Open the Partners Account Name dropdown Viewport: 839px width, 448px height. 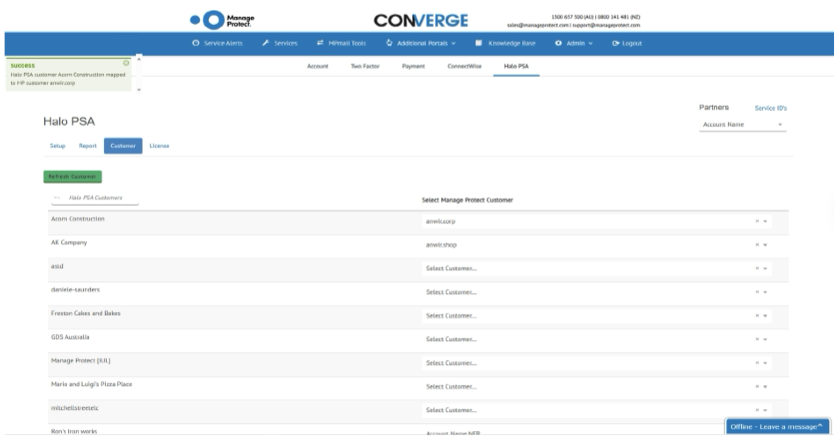pyautogui.click(x=742, y=124)
